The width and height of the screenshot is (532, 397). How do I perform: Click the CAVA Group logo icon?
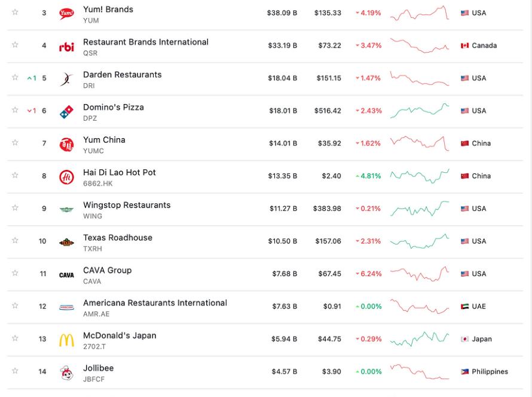66,274
